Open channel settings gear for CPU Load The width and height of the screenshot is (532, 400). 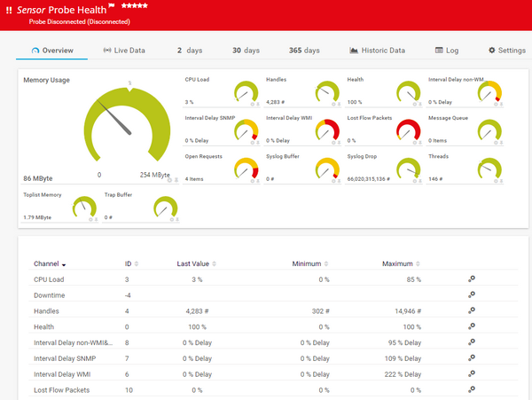point(472,279)
